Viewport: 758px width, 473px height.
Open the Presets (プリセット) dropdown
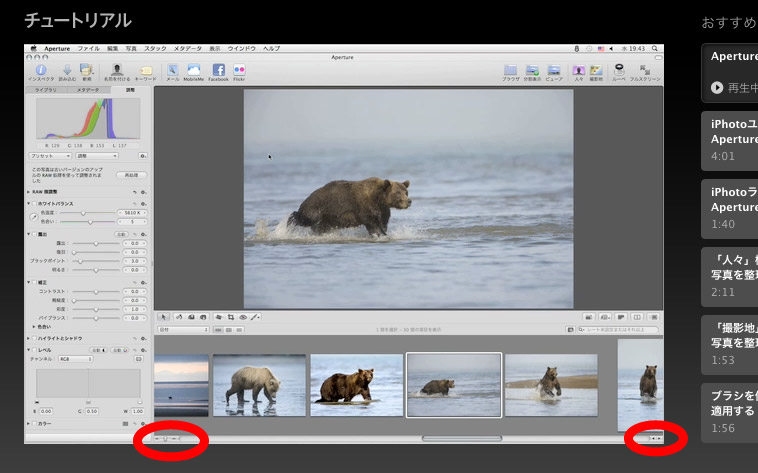tap(50, 156)
